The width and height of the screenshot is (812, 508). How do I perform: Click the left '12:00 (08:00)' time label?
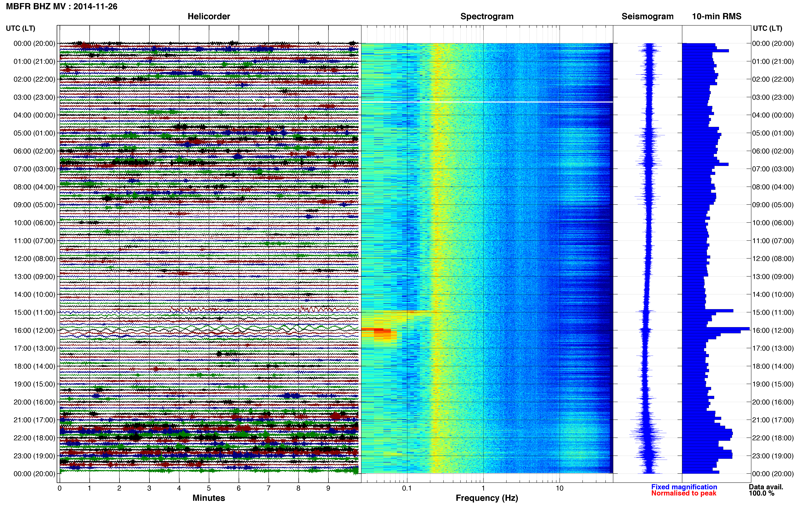pos(34,259)
